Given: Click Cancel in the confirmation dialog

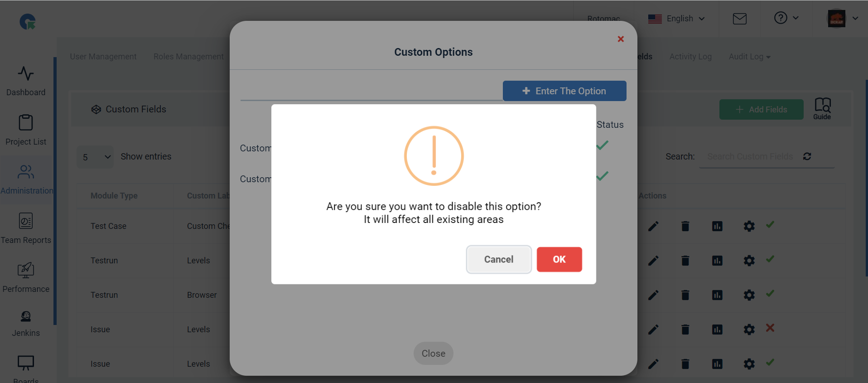Looking at the screenshot, I should click(499, 259).
